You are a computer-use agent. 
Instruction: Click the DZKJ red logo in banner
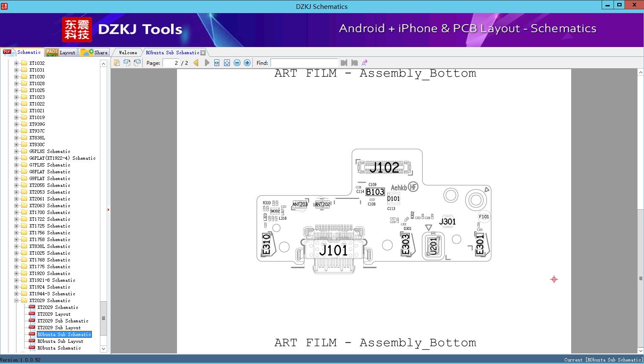(x=77, y=30)
